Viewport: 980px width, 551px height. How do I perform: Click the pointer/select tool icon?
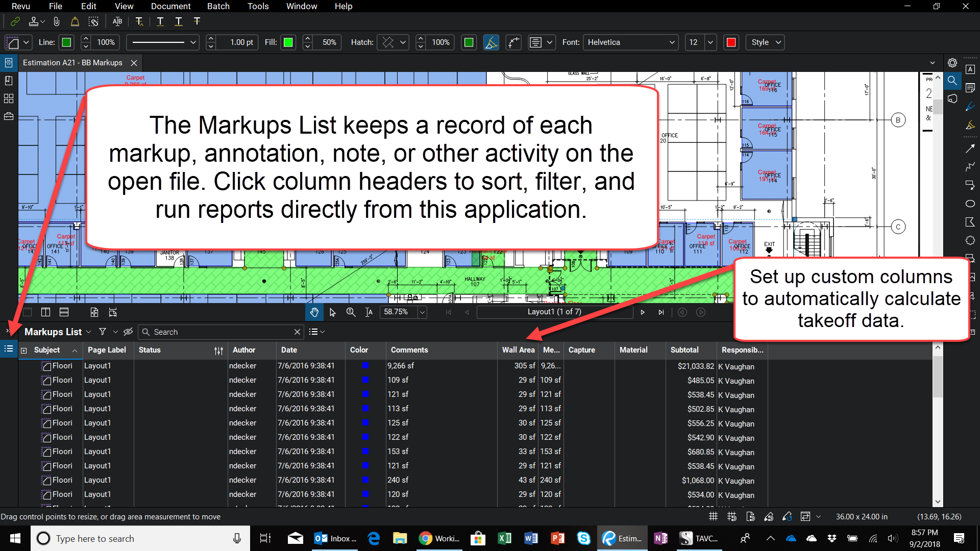[332, 312]
